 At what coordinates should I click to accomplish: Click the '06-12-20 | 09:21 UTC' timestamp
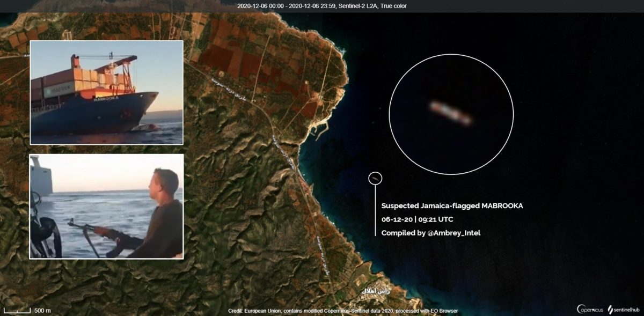click(x=417, y=219)
